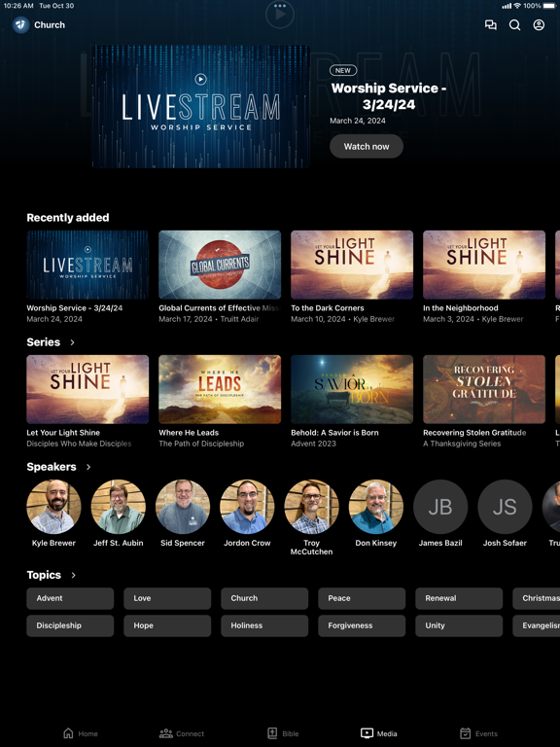Tap the Events calendar icon
This screenshot has width=560, height=747.
click(466, 732)
